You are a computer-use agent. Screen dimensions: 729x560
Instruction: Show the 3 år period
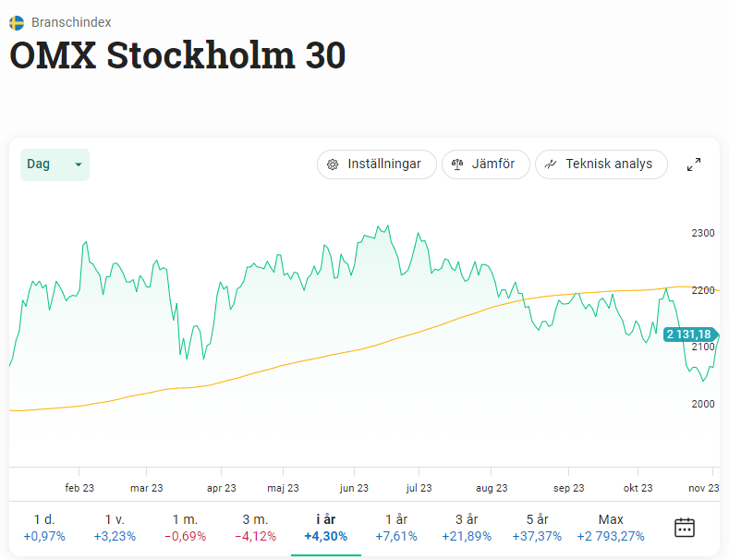467,528
